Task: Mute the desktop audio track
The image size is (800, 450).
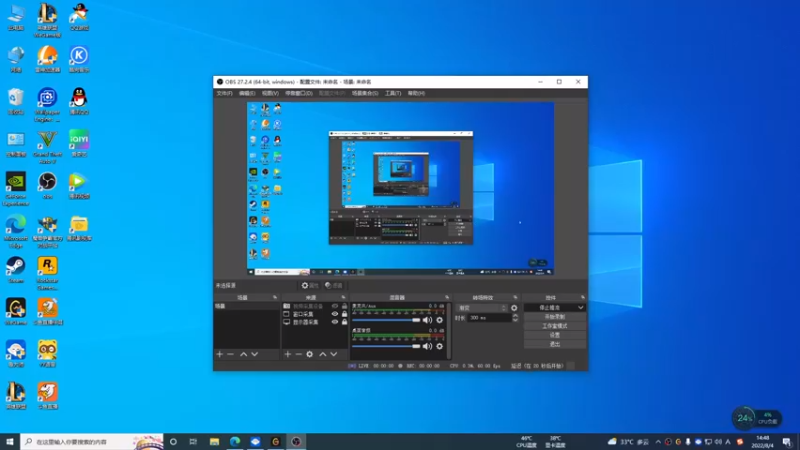Action: [x=427, y=346]
